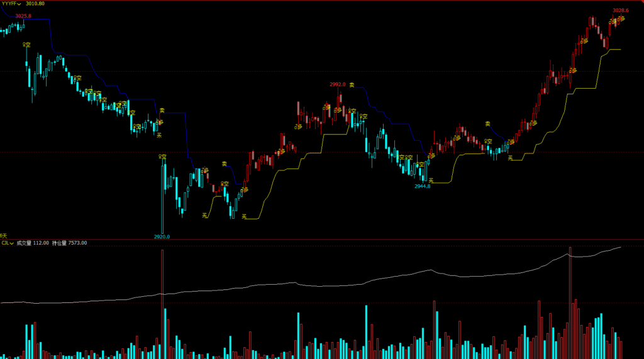644x359 pixels.
Task: Click the 3025.8 price label at top left
Action: 23,16
